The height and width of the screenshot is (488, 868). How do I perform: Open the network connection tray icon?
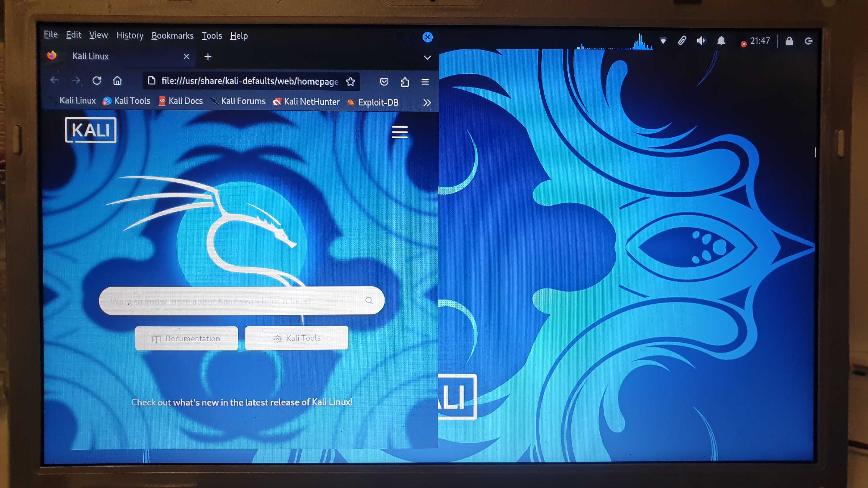pyautogui.click(x=663, y=41)
